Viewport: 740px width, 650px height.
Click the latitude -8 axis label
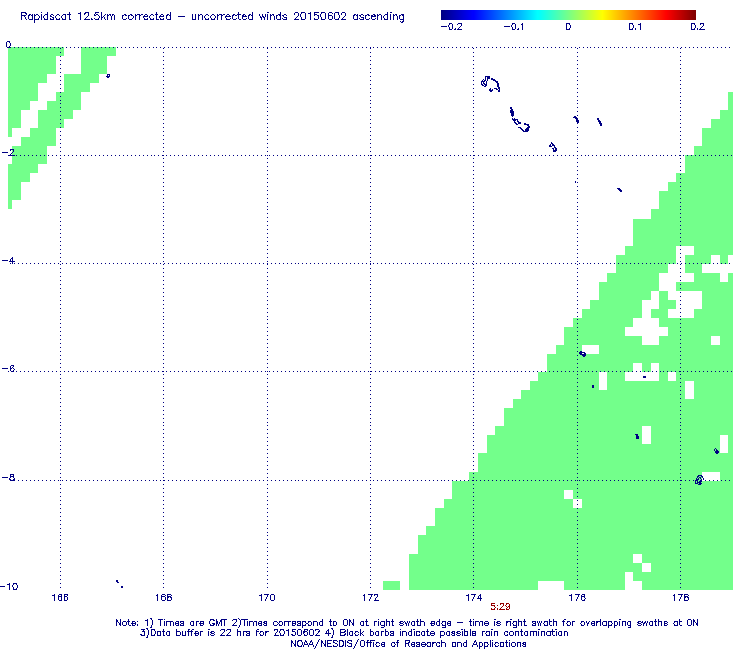coord(8,477)
